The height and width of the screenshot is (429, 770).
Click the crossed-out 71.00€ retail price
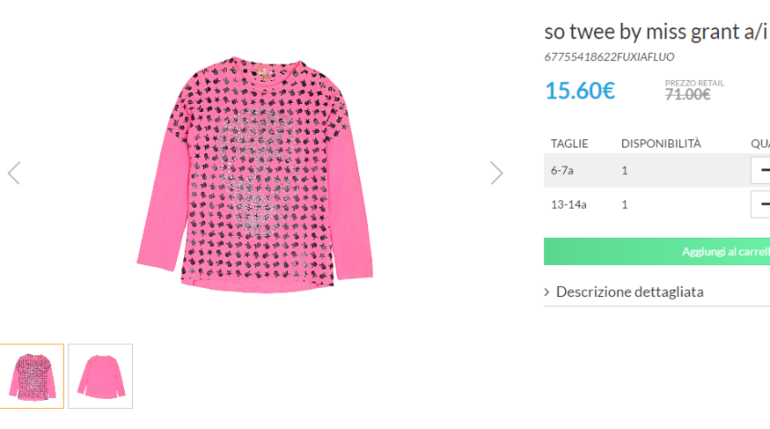click(x=688, y=95)
